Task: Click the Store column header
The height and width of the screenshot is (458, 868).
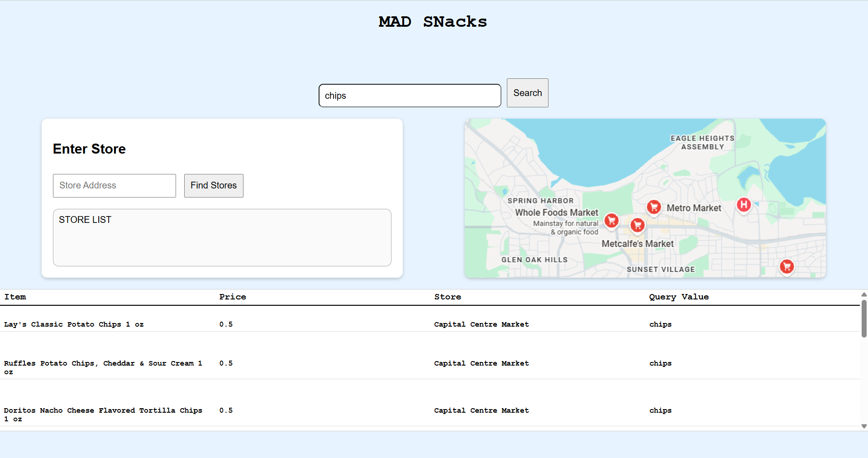Action: [x=448, y=297]
